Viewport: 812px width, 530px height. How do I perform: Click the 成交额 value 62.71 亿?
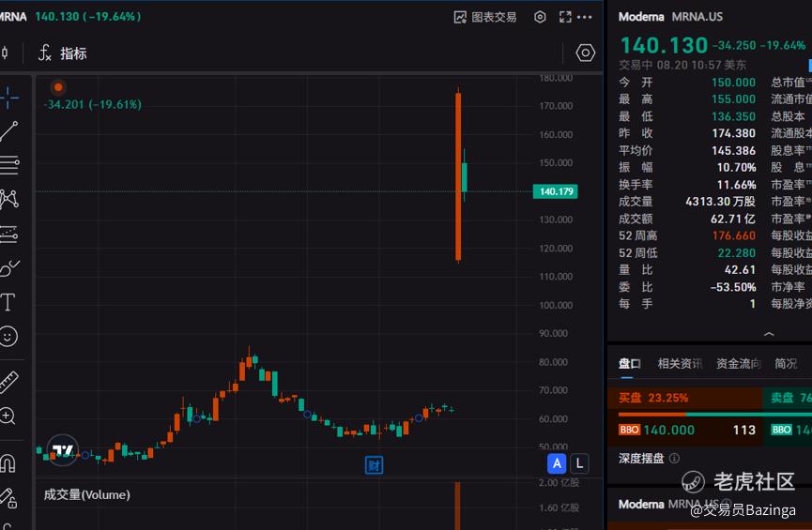(x=733, y=219)
